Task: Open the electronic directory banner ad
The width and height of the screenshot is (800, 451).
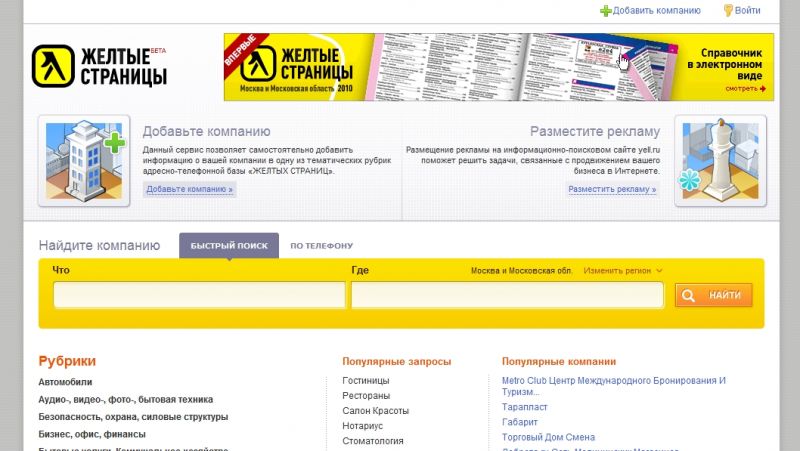Action: click(498, 67)
